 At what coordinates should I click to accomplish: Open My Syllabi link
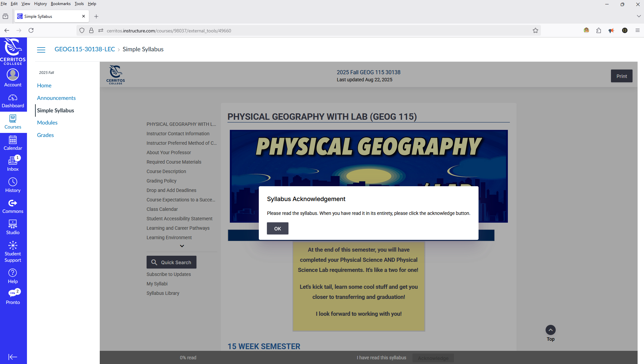(x=157, y=284)
